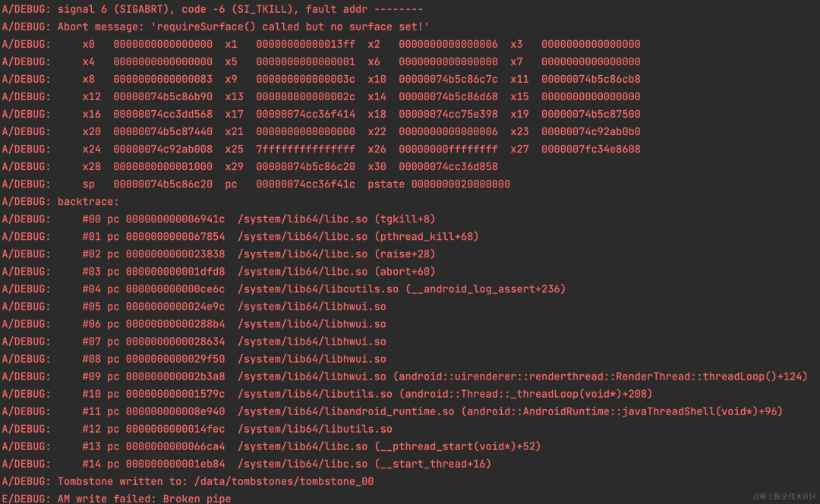This screenshot has width=820, height=504.
Task: Click frame #05 libhwui.so path
Action: (311, 307)
